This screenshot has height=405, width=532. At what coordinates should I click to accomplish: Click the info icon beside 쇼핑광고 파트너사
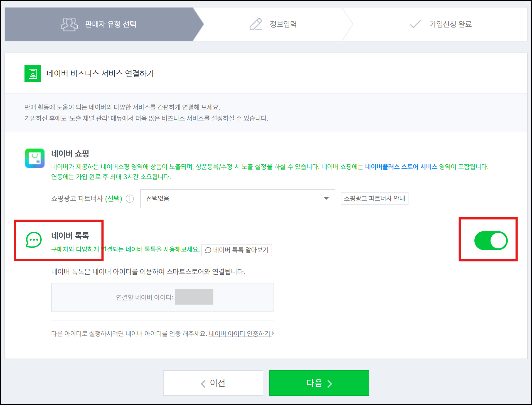coord(130,199)
